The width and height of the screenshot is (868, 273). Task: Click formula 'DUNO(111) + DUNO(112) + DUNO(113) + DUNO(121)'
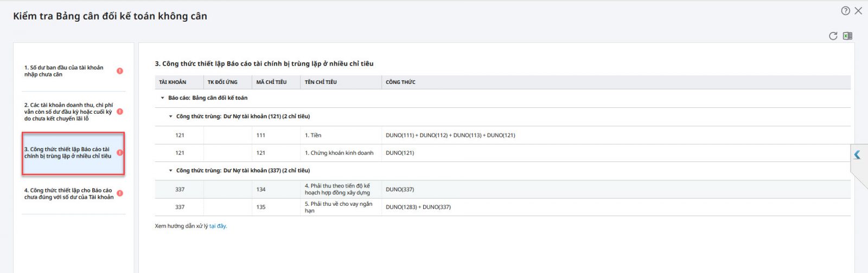tap(450, 135)
